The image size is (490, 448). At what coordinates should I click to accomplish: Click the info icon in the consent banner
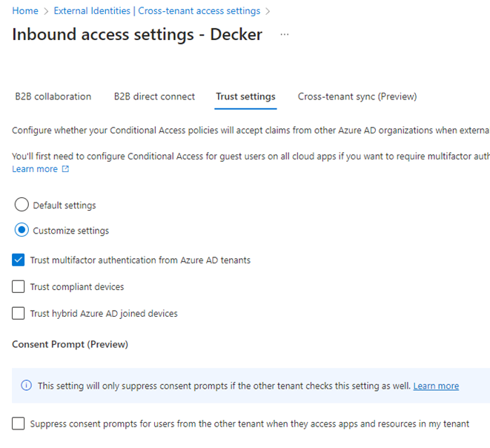click(26, 385)
